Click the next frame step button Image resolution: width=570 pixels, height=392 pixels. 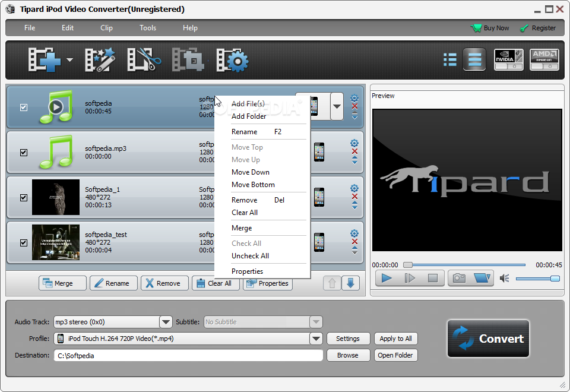pyautogui.click(x=410, y=278)
